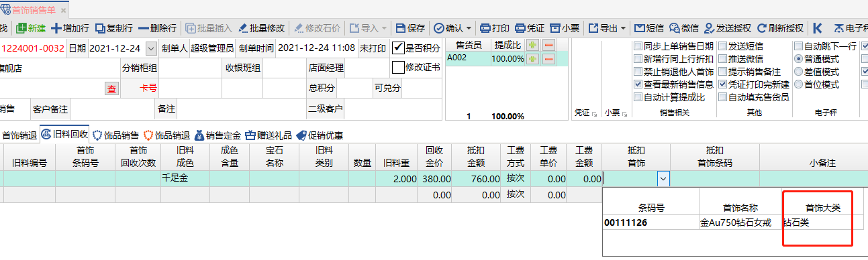Open the 日期 date dropdown arrow
Image resolution: width=868 pixels, height=260 pixels.
click(150, 48)
